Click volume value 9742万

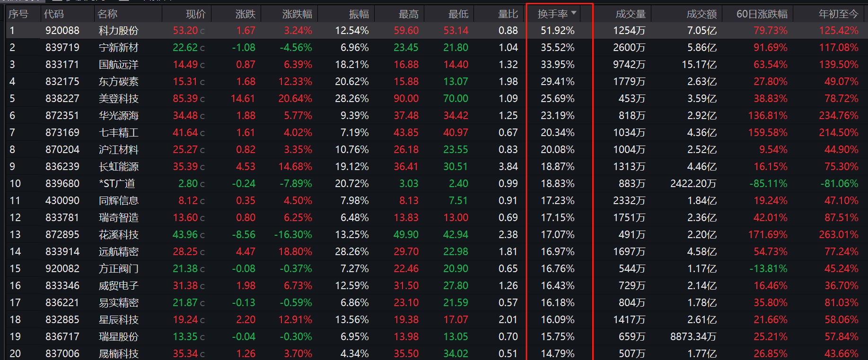[x=629, y=65]
